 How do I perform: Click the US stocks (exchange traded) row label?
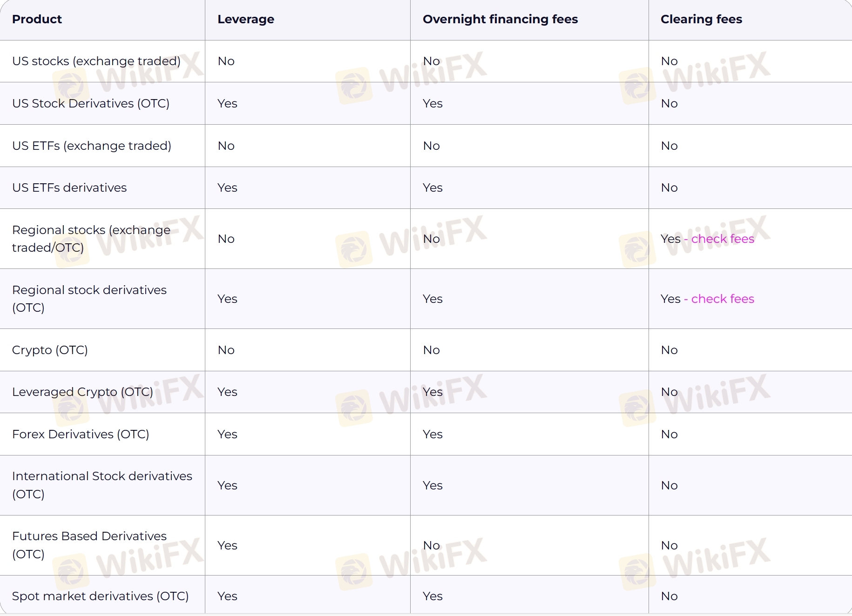96,61
